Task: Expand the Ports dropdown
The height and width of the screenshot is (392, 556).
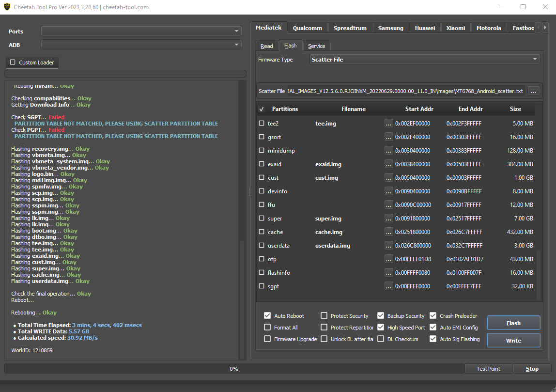Action: 141,31
